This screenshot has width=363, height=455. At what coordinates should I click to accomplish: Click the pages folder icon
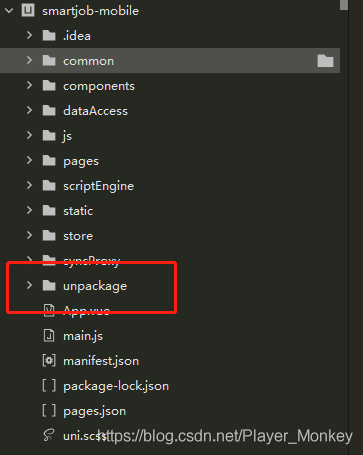[x=49, y=161]
